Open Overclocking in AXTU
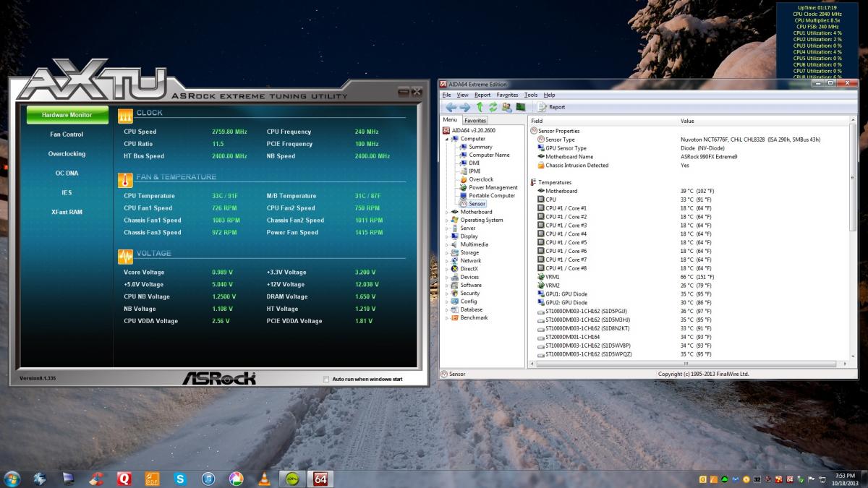868x488 pixels. coord(67,154)
